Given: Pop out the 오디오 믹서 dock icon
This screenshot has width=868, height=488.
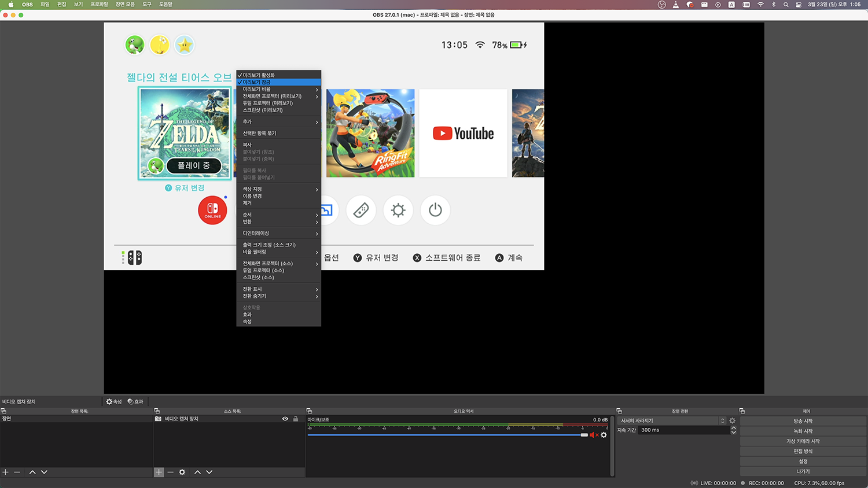Looking at the screenshot, I should [x=309, y=411].
